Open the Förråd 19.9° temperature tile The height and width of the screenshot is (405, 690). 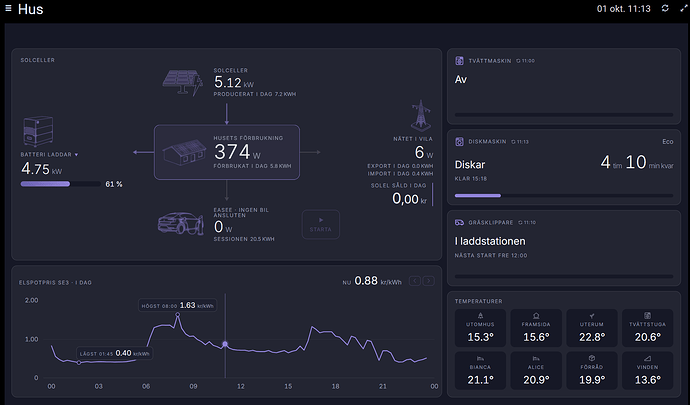[x=591, y=371]
